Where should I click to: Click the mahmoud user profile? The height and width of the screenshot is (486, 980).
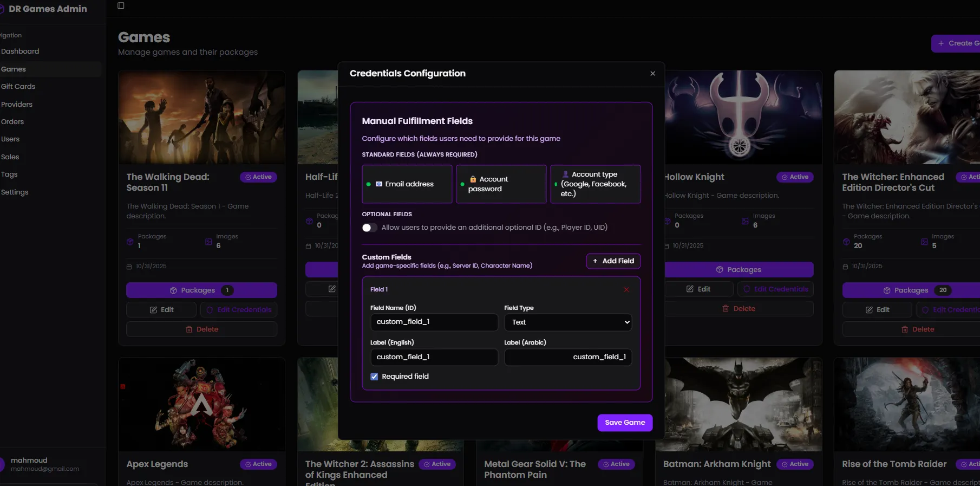(45, 464)
